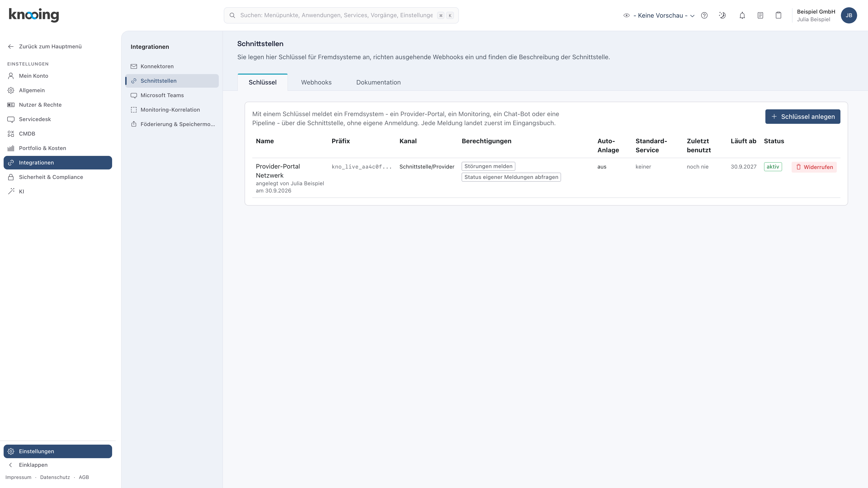Open the Keine Vorschau preview dropdown

coord(659,16)
